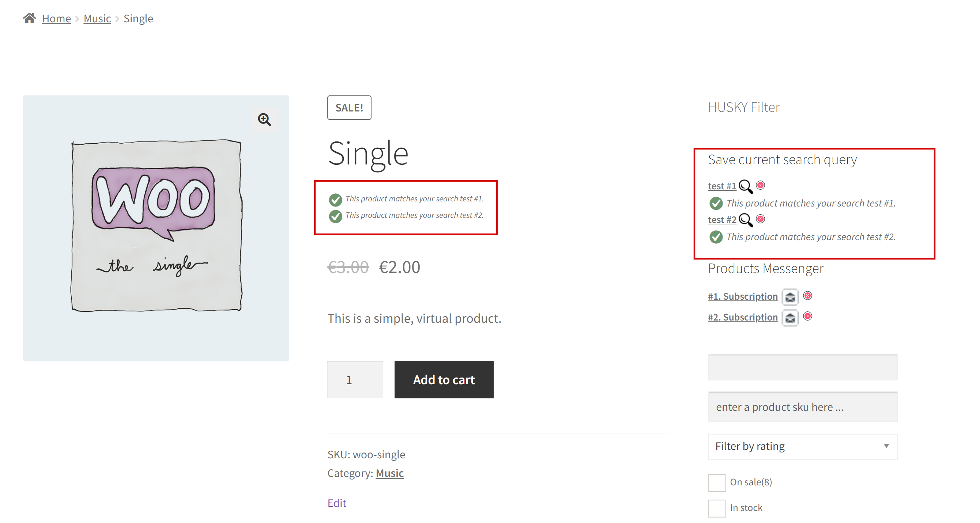980x523 pixels.
Task: Open saved search test #2 link
Action: [721, 220]
